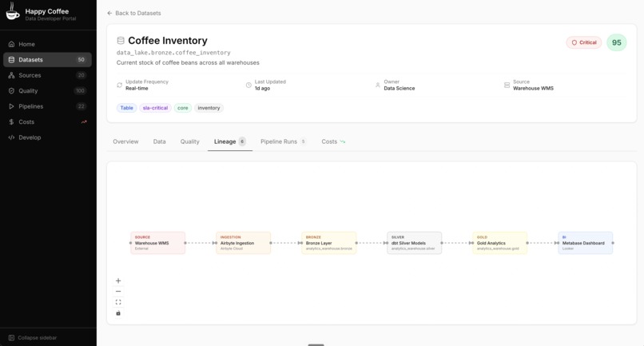644x346 pixels.
Task: Click the Data Science owner value
Action: 400,89
